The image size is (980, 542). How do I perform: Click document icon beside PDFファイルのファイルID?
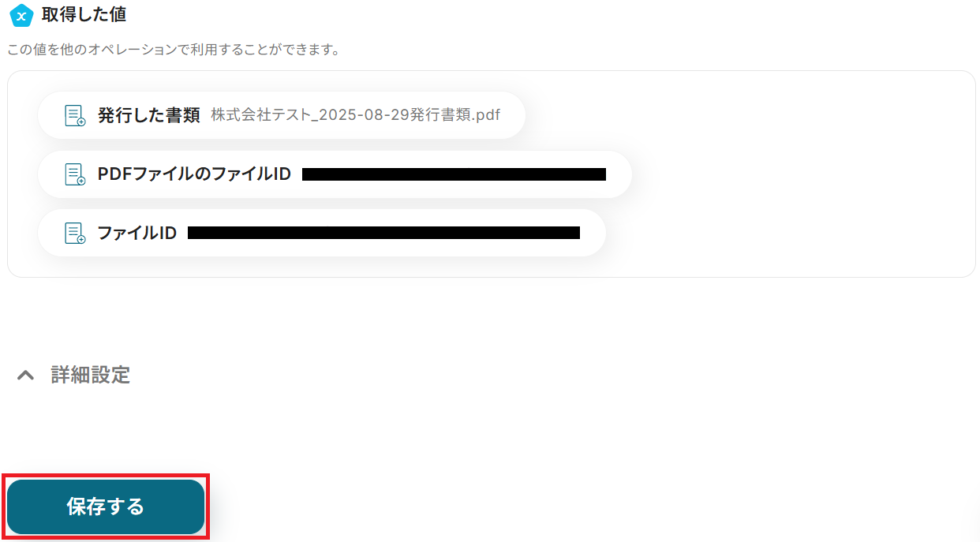point(75,174)
